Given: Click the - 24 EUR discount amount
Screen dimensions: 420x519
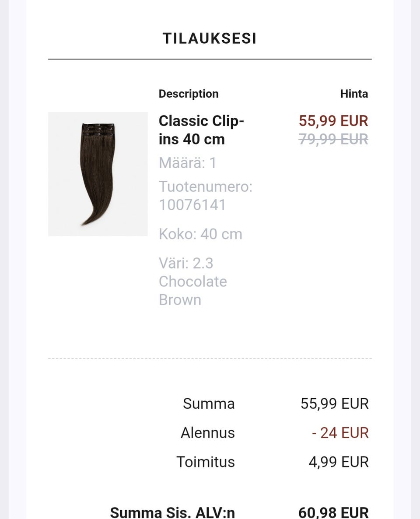Looking at the screenshot, I should click(x=340, y=433).
